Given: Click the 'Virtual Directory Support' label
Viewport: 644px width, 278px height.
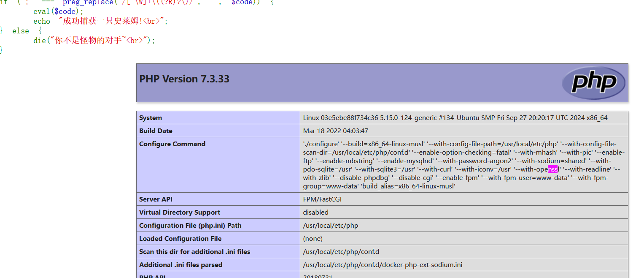Looking at the screenshot, I should (x=180, y=212).
